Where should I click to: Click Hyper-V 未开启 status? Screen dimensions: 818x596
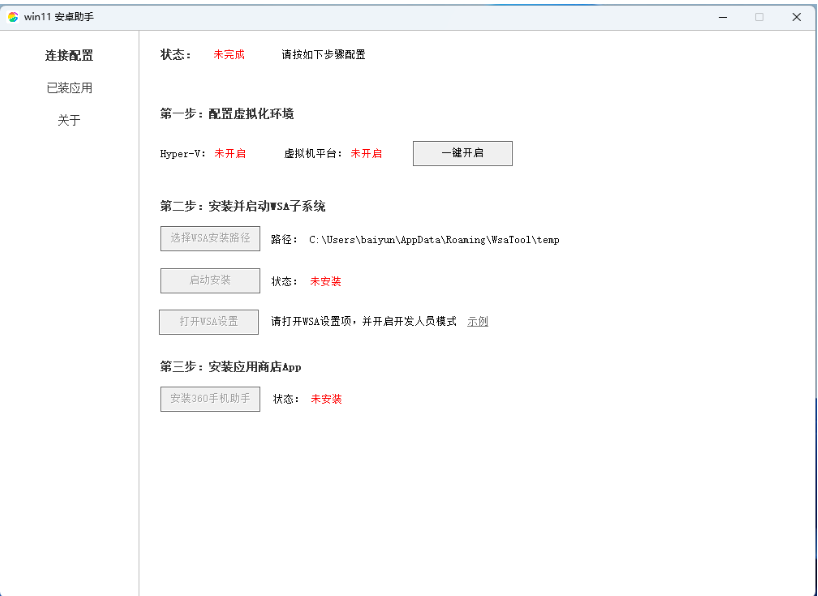230,153
